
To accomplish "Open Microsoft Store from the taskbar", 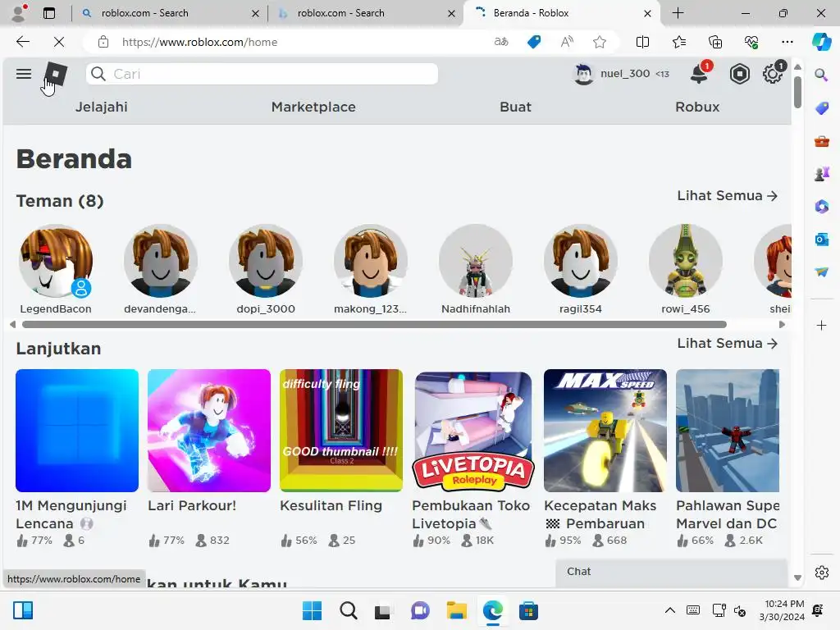I will [528, 610].
